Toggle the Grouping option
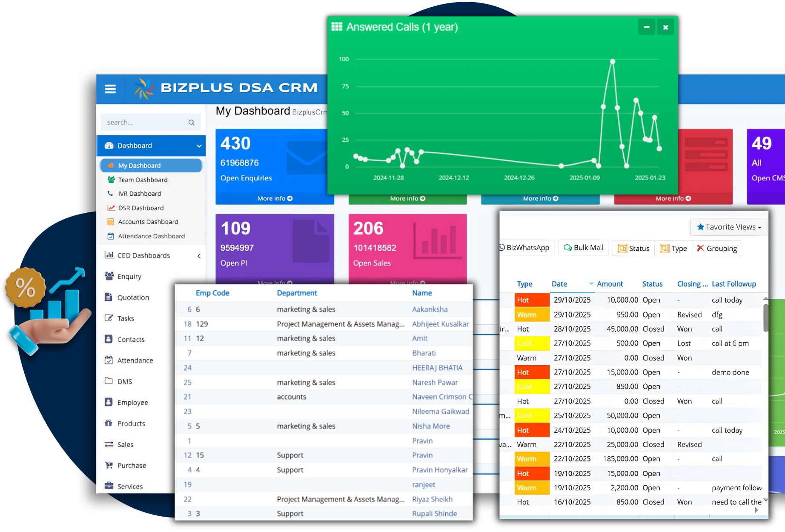 (716, 248)
